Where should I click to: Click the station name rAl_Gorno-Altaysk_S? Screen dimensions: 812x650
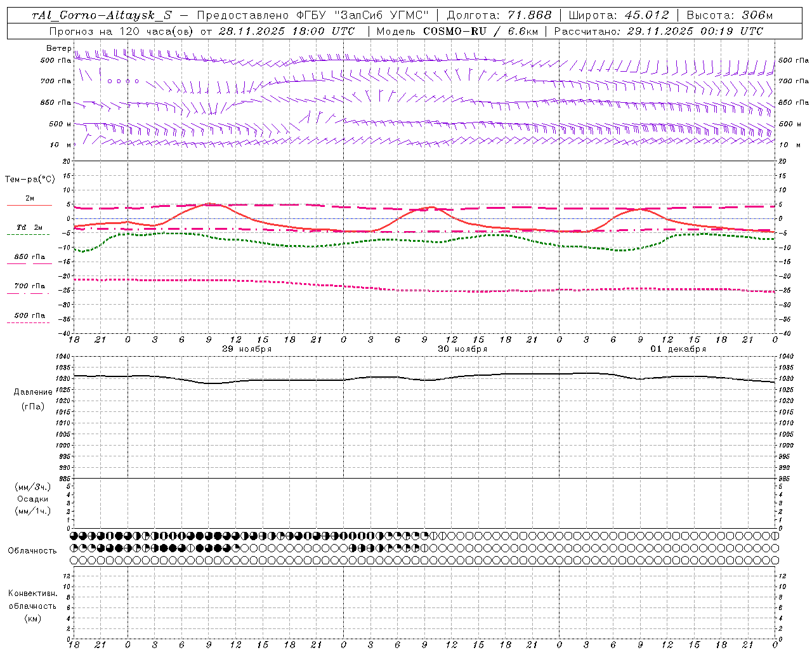pyautogui.click(x=101, y=15)
